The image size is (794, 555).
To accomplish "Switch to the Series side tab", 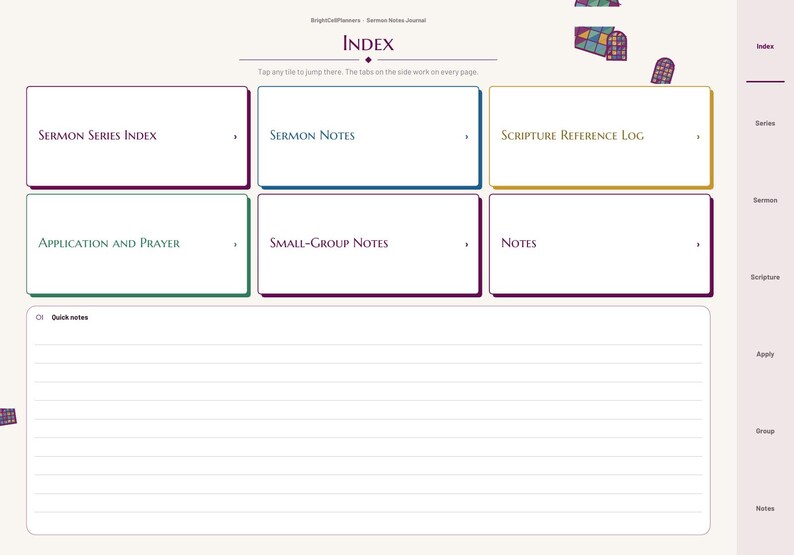I will coord(765,123).
